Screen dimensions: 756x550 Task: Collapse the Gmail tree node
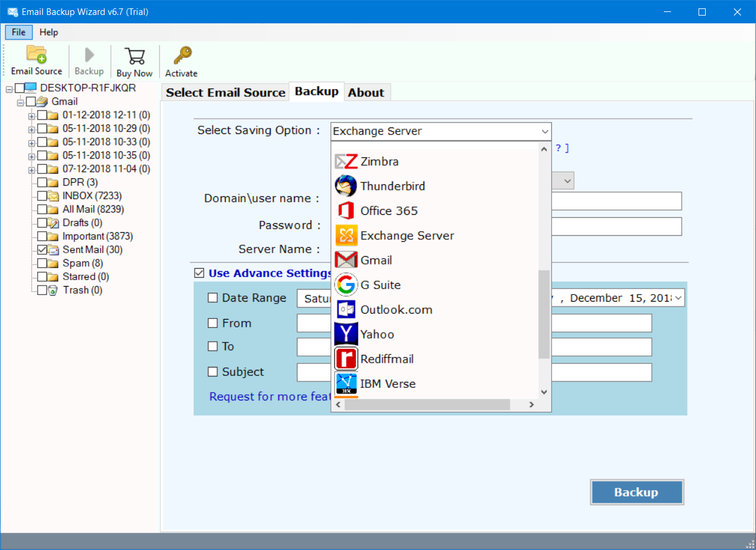point(20,102)
